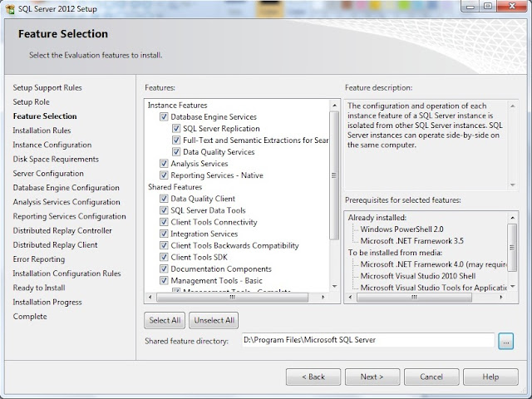This screenshot has height=399, width=532.
Task: Open setup Help
Action: point(490,377)
